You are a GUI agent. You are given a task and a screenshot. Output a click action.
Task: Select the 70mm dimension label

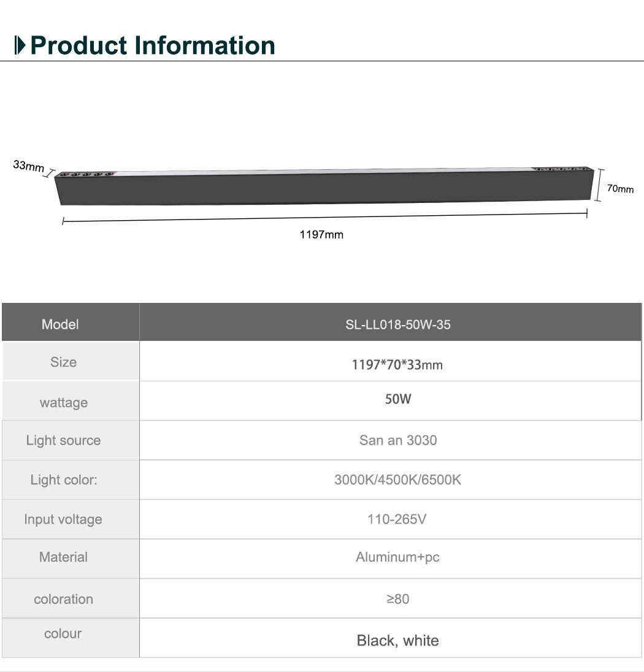(620, 189)
